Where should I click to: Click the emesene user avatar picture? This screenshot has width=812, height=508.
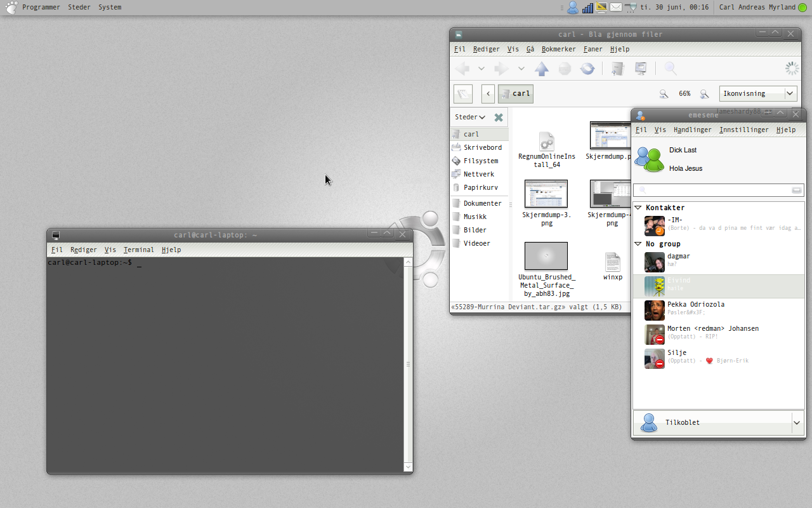tap(650, 159)
